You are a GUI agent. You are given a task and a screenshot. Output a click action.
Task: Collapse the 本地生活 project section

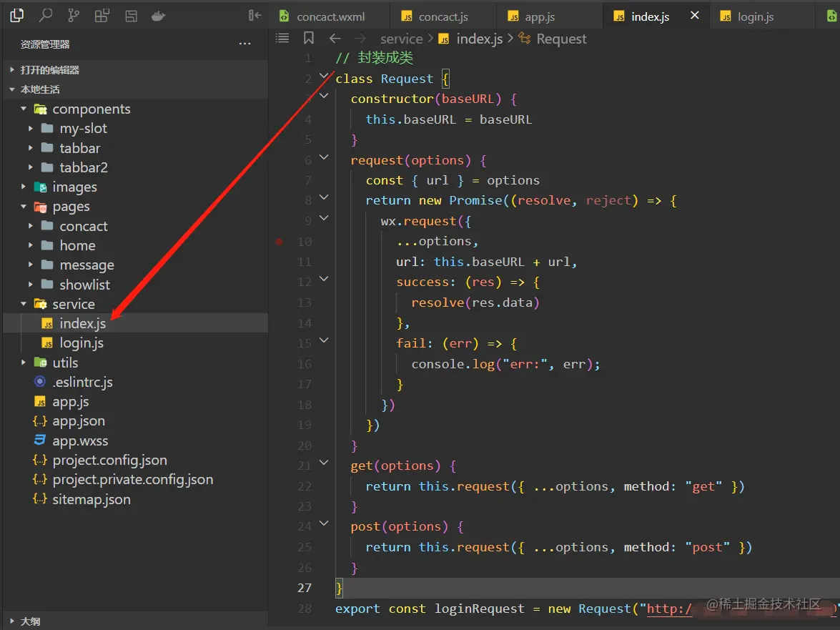point(134,89)
